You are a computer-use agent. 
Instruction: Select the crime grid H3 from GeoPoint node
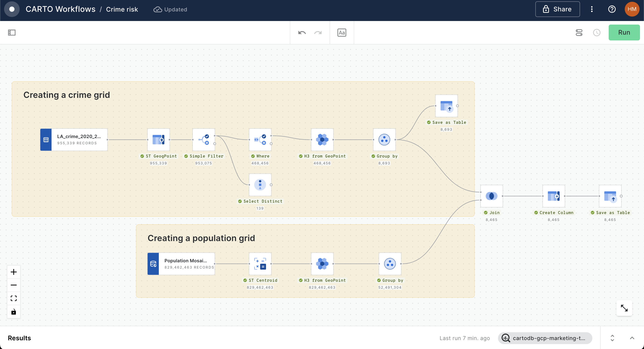[x=322, y=140]
